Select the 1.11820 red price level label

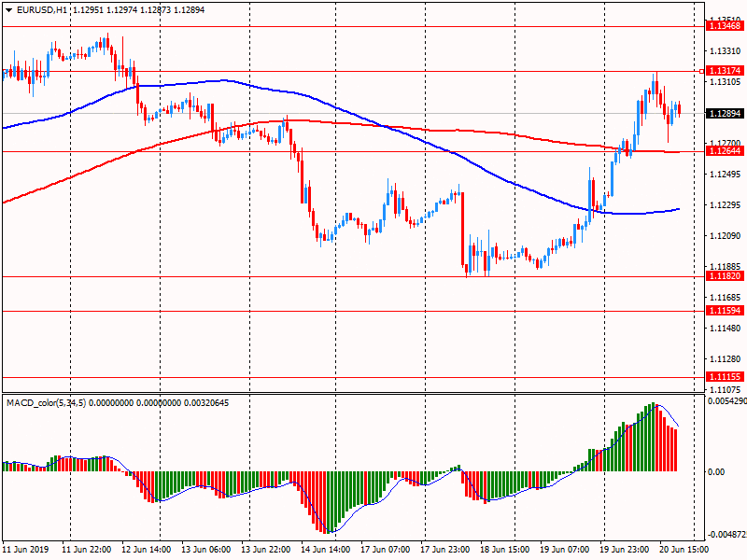725,276
